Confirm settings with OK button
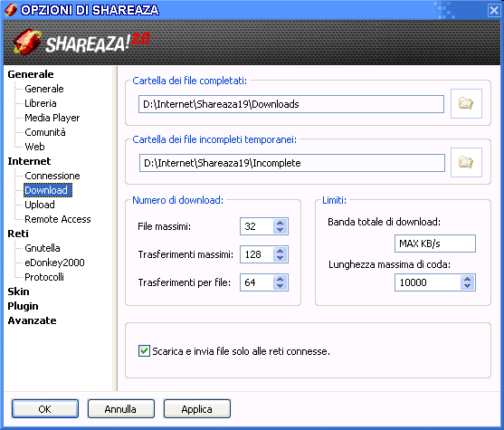 coord(45,409)
